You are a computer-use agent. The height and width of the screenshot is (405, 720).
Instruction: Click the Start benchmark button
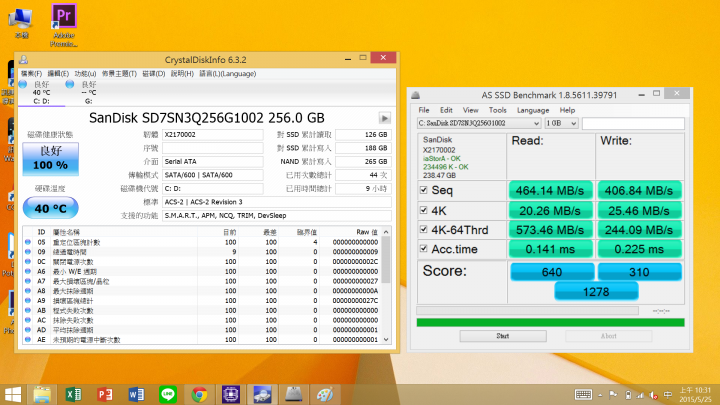503,336
